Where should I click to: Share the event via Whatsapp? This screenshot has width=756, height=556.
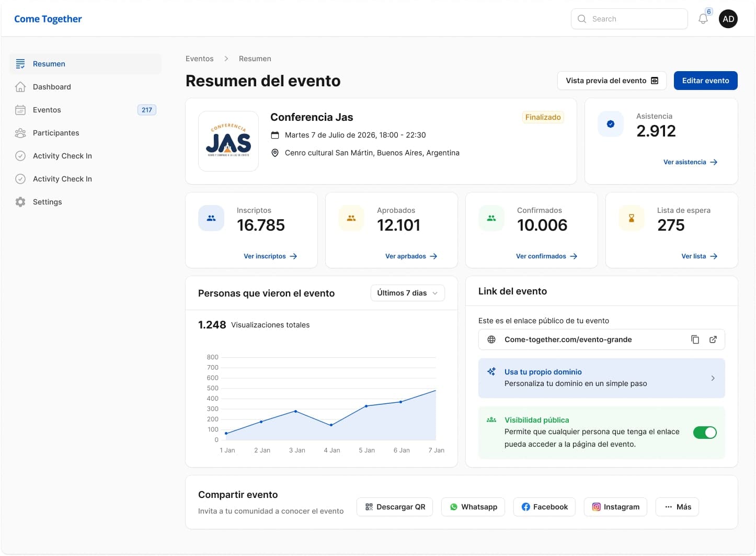(x=473, y=507)
